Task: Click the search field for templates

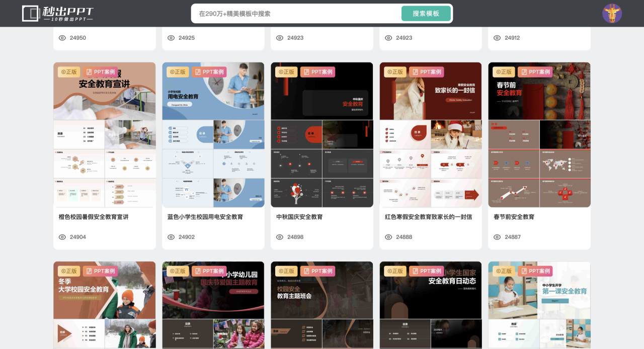Action: point(297,14)
